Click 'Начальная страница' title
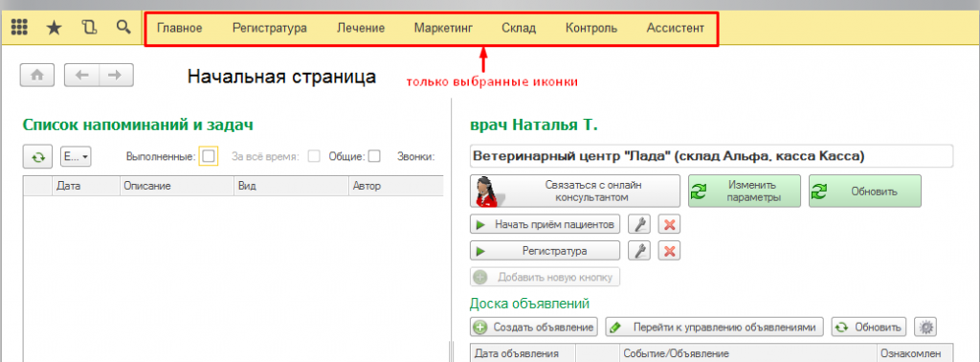 (282, 77)
